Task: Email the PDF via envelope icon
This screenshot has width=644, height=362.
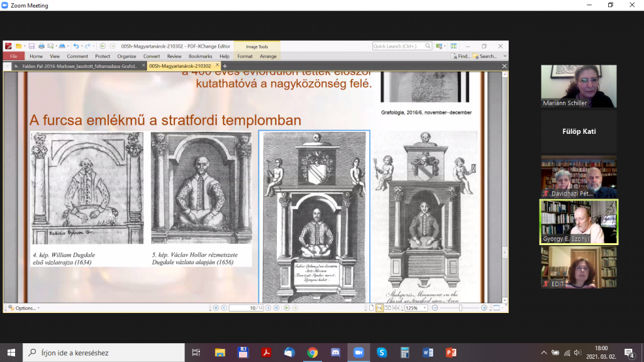Action: (50, 47)
